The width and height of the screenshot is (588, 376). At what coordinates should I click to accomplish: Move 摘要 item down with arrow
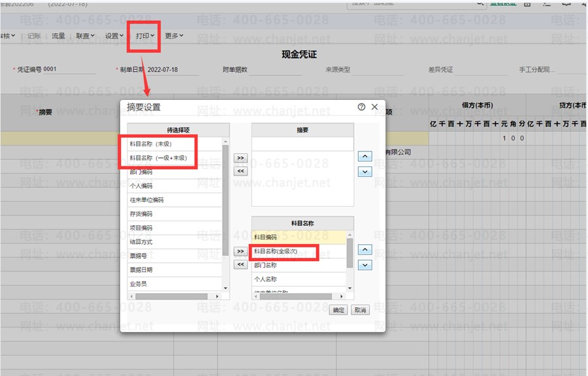point(365,172)
